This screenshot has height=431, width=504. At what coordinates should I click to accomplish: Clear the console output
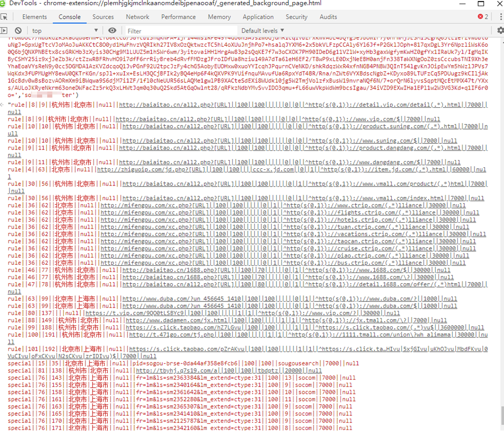(x=18, y=30)
